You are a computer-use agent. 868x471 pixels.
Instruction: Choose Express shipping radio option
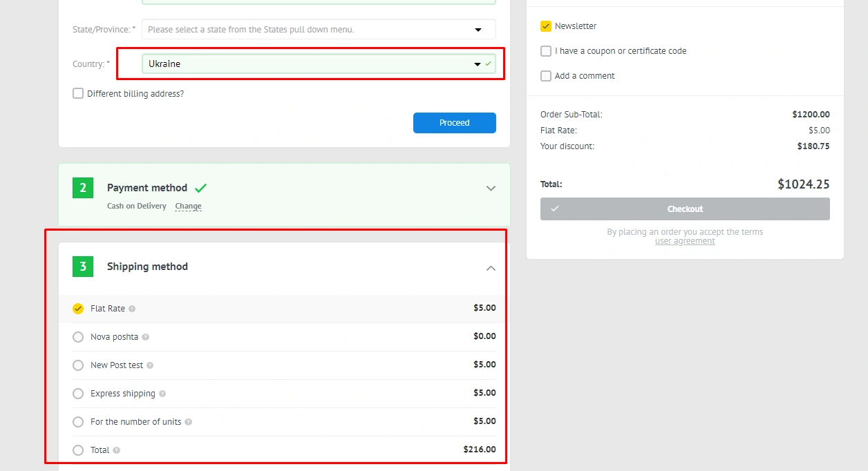point(78,394)
